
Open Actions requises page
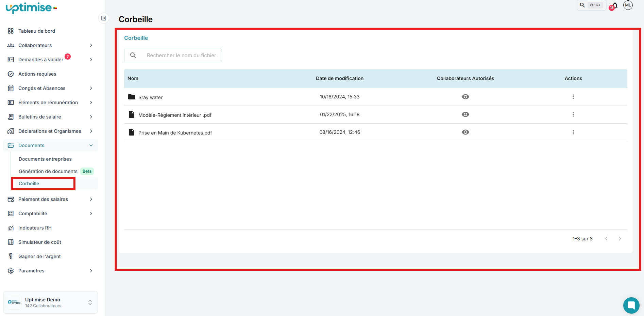tap(37, 74)
